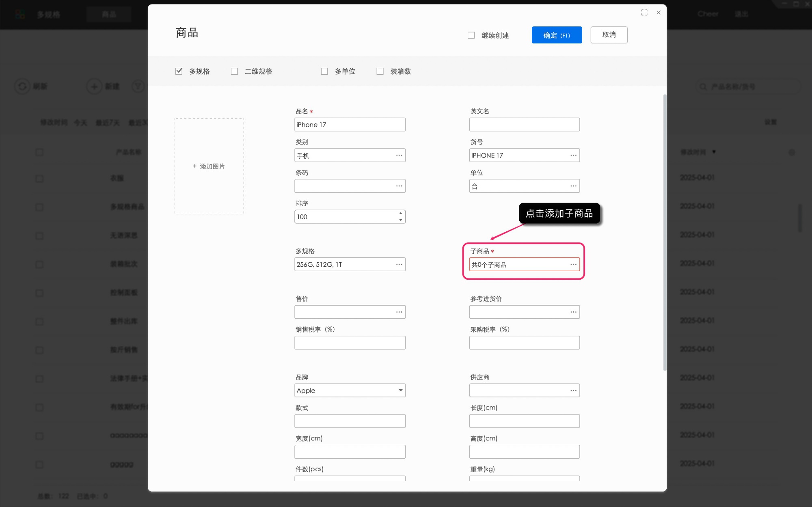The image size is (812, 507).
Task: Open the 多规格 spec selector ellipsis
Action: point(399,264)
